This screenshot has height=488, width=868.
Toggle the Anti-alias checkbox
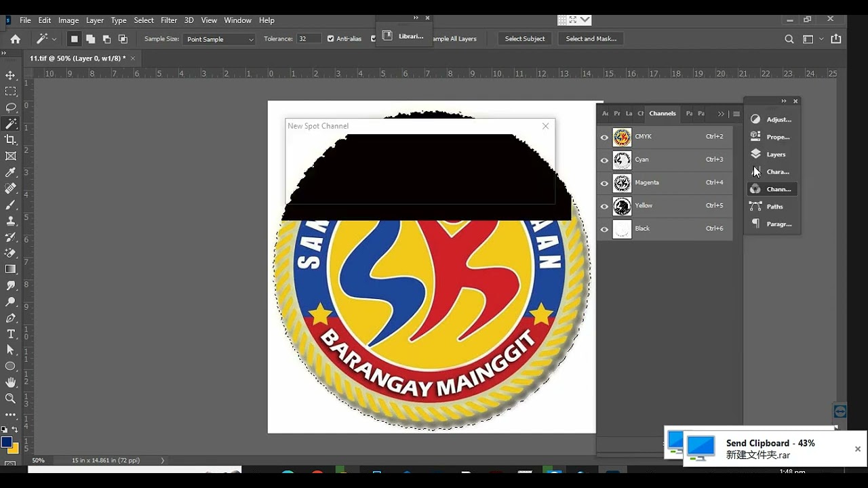(x=331, y=39)
